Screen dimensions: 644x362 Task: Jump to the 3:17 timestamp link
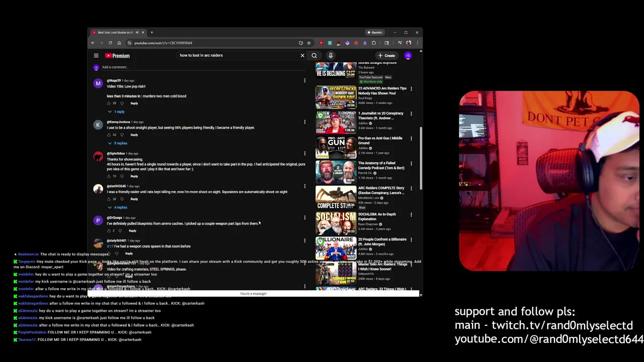click(x=110, y=246)
